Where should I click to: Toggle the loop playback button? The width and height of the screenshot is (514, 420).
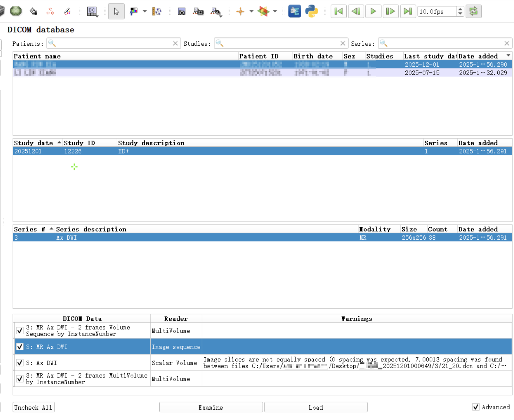point(473,11)
